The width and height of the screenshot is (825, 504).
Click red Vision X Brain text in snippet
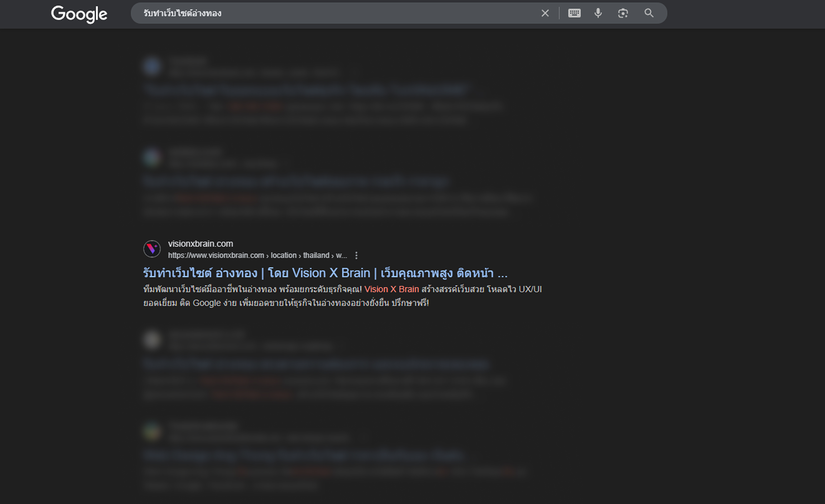[391, 289]
